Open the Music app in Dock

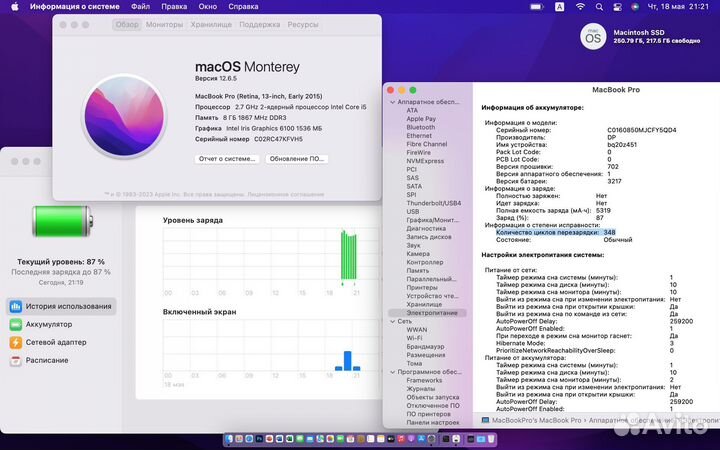coord(401,439)
